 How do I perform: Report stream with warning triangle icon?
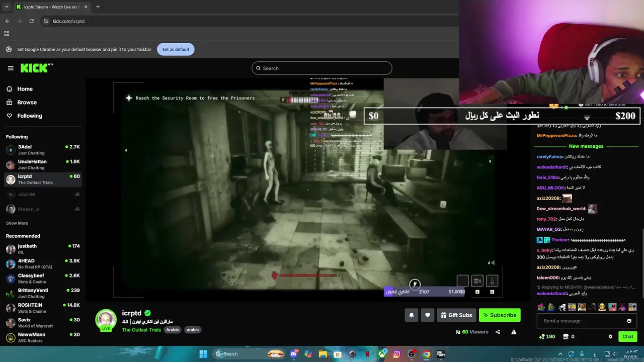click(x=514, y=332)
